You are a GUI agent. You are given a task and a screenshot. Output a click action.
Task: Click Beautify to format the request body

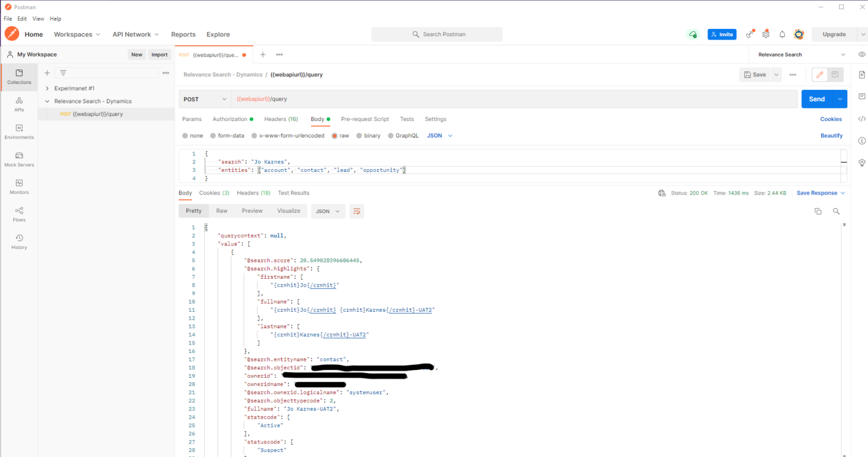click(x=831, y=135)
